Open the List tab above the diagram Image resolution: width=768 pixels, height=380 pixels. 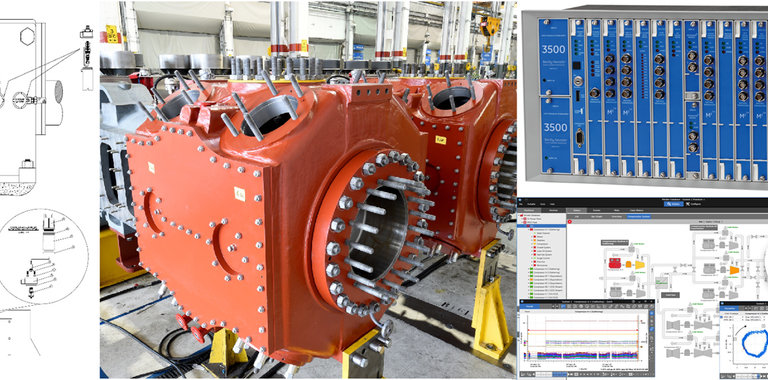577,216
